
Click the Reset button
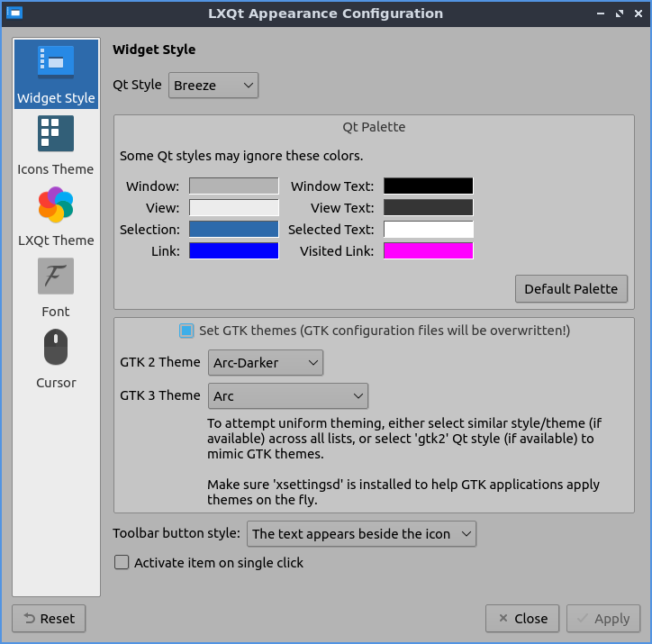(49, 619)
